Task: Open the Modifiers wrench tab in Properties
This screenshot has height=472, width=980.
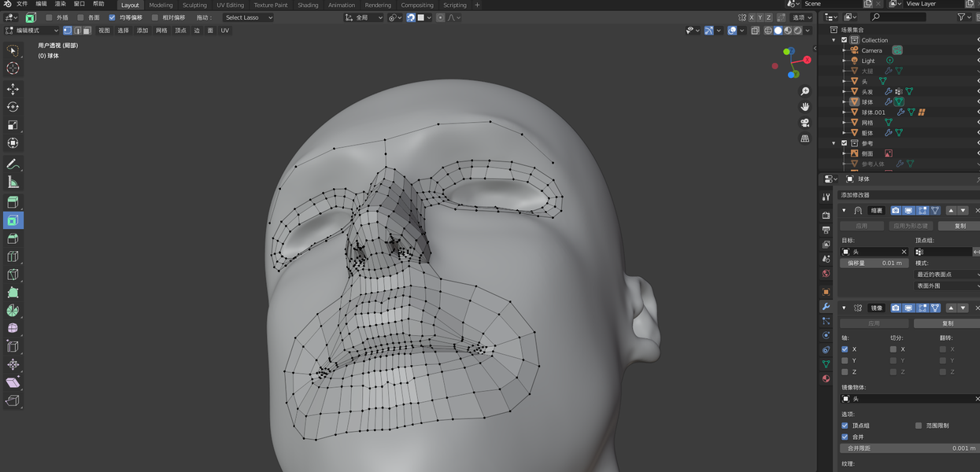Action: [x=826, y=306]
